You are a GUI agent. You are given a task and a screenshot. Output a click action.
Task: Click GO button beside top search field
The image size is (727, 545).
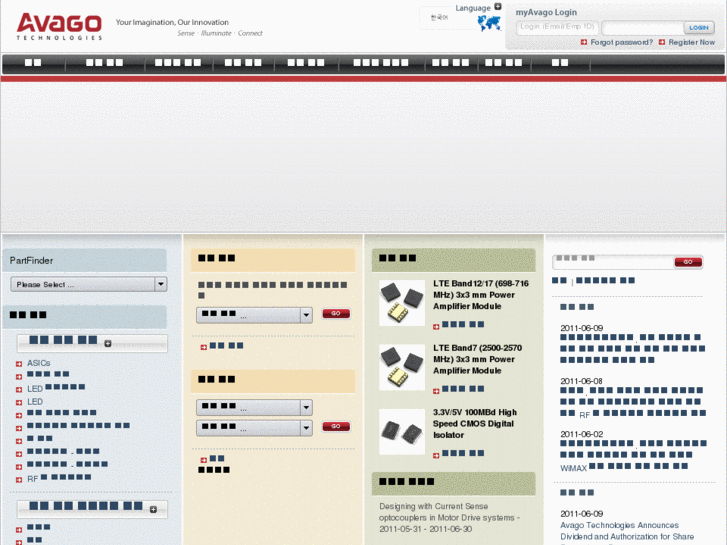pyautogui.click(x=688, y=262)
